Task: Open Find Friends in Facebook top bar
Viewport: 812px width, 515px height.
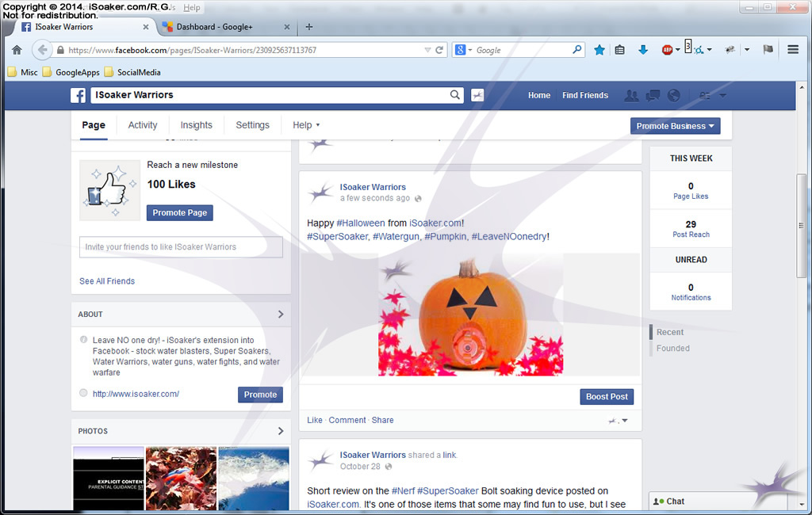Action: [585, 95]
